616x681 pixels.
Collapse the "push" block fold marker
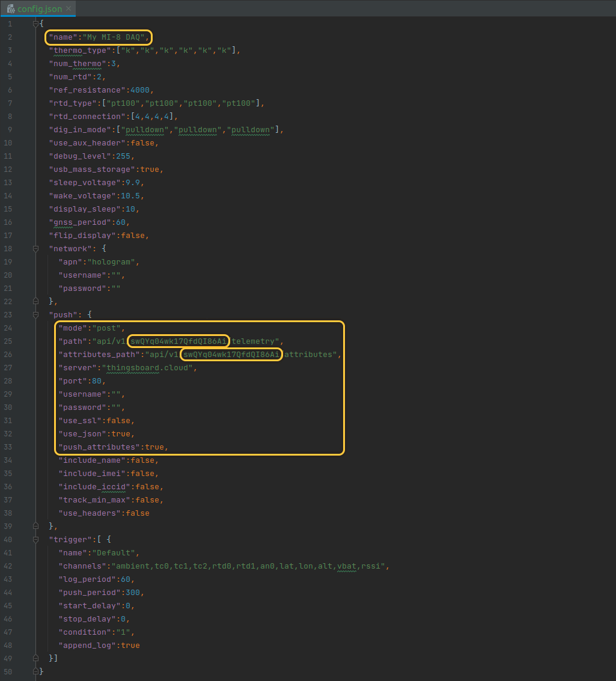35,314
